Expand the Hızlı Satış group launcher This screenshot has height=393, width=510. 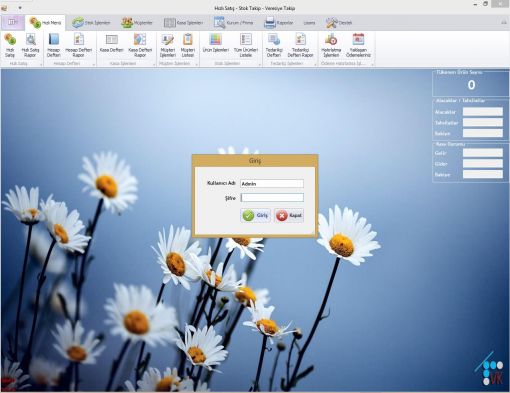tap(41, 64)
